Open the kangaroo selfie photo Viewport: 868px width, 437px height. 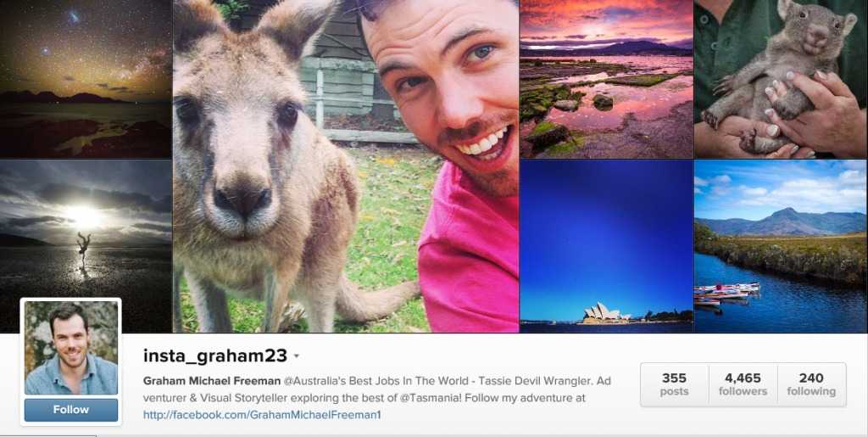(x=346, y=166)
